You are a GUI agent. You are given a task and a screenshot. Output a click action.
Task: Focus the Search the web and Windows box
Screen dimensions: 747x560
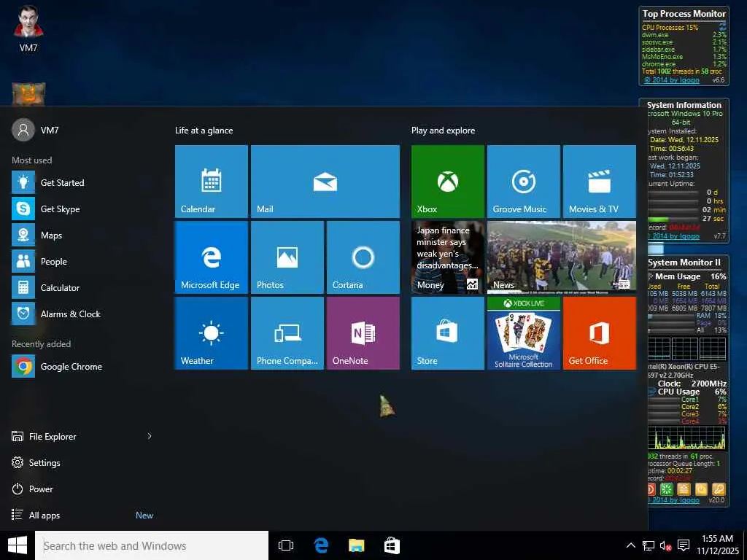[152, 545]
